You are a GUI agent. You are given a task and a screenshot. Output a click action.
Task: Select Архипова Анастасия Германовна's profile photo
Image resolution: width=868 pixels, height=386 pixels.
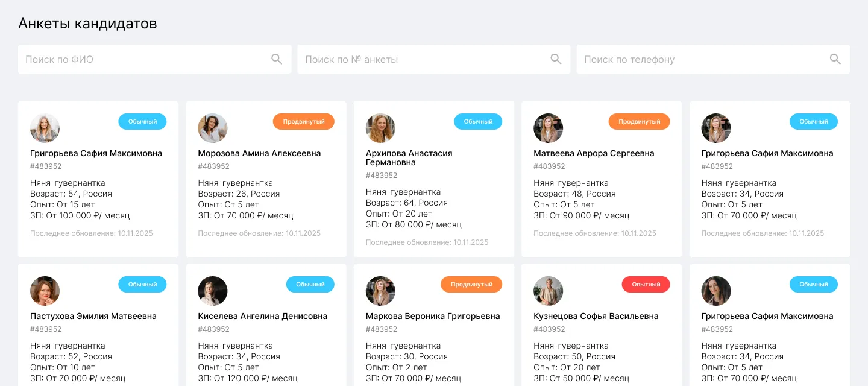(380, 128)
